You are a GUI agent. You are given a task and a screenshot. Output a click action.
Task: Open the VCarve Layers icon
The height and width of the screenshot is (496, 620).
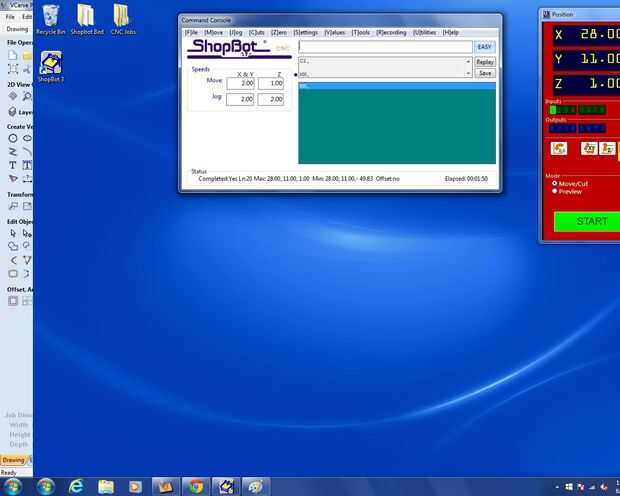[13, 112]
